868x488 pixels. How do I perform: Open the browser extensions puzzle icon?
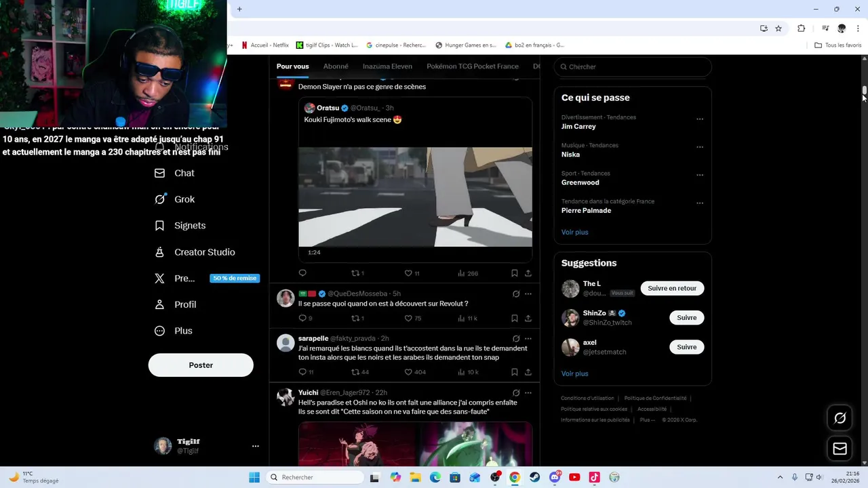coord(801,28)
